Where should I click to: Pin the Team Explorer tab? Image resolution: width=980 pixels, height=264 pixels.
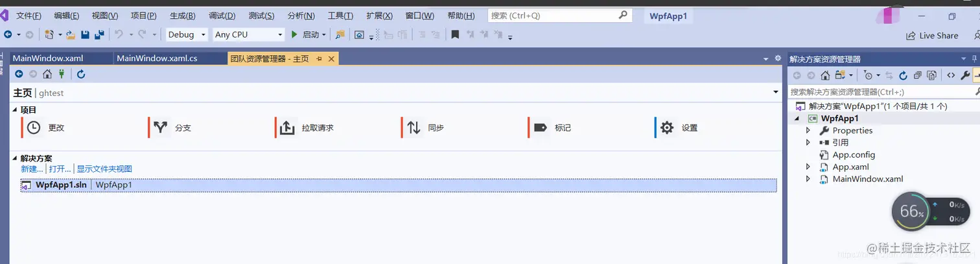(x=319, y=58)
